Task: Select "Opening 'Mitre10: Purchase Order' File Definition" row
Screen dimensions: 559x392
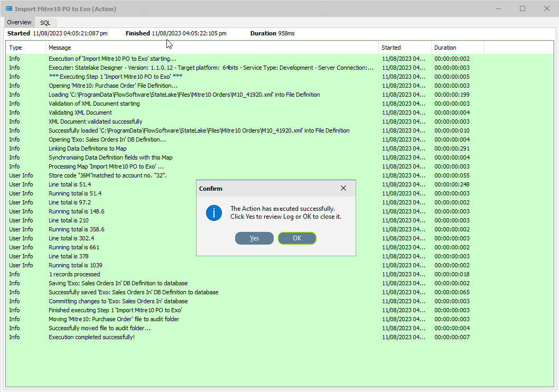Action: pyautogui.click(x=279, y=86)
